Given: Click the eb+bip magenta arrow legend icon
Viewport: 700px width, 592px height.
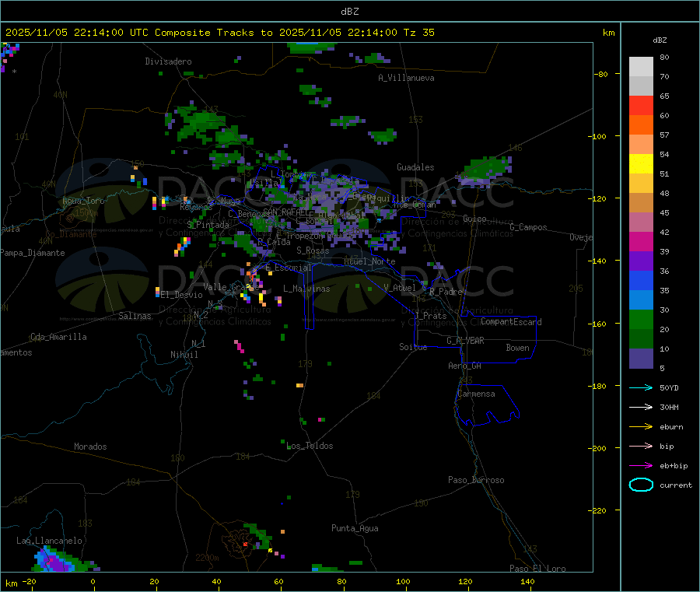Looking at the screenshot, I should pyautogui.click(x=641, y=465).
